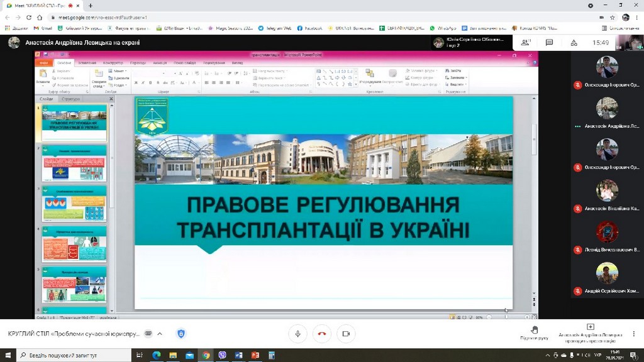Open the Meet safety shield icon
644x362 pixels.
point(181,334)
